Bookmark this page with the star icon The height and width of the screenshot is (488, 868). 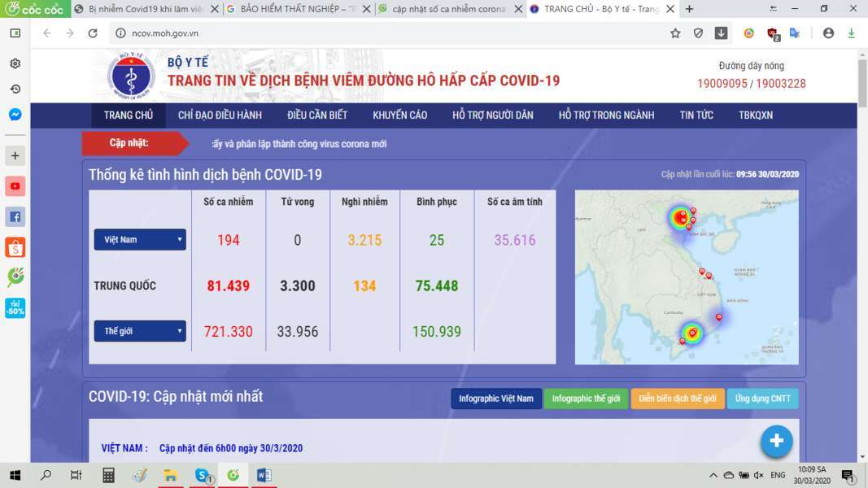click(x=675, y=33)
